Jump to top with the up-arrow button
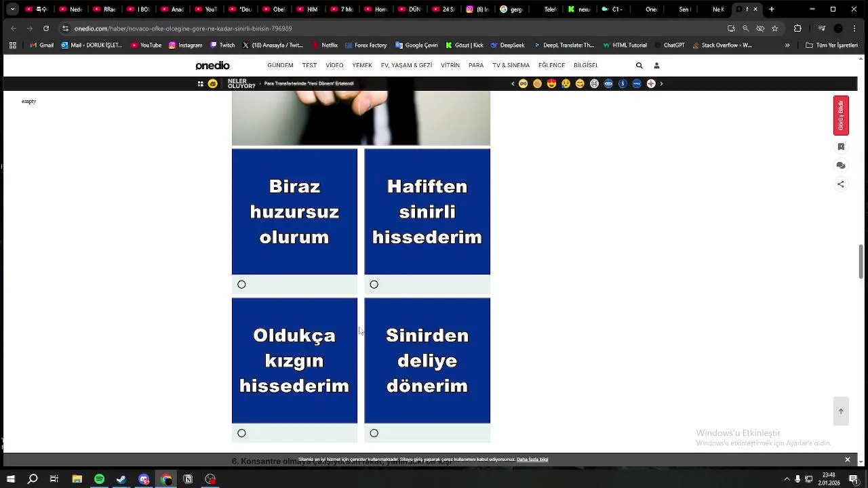This screenshot has width=868, height=488. pyautogui.click(x=841, y=411)
